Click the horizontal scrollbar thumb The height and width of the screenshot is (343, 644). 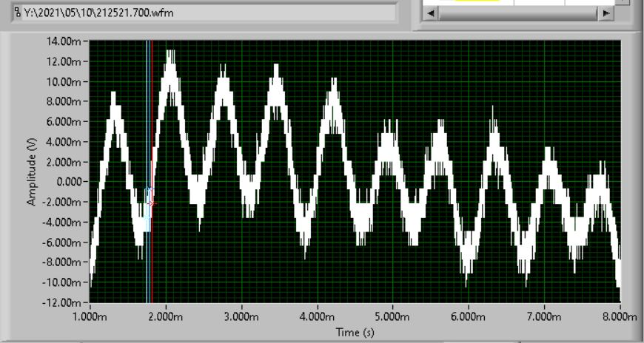click(x=518, y=13)
